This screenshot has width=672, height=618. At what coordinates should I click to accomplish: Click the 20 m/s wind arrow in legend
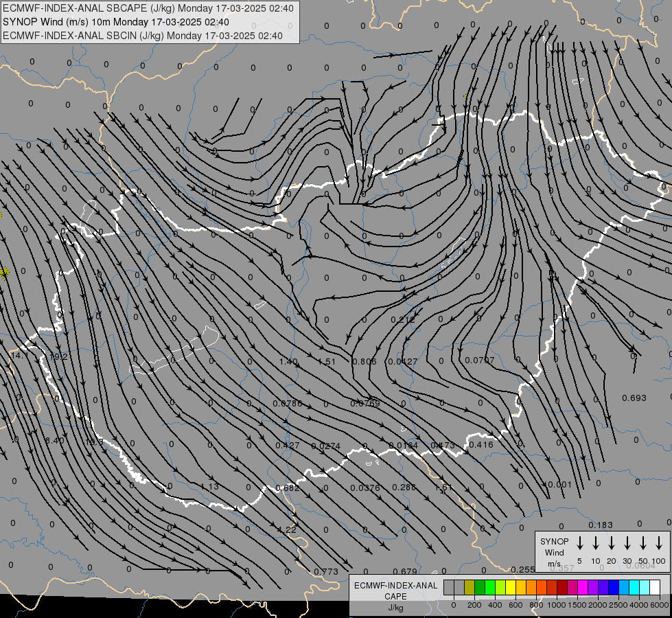611,543
